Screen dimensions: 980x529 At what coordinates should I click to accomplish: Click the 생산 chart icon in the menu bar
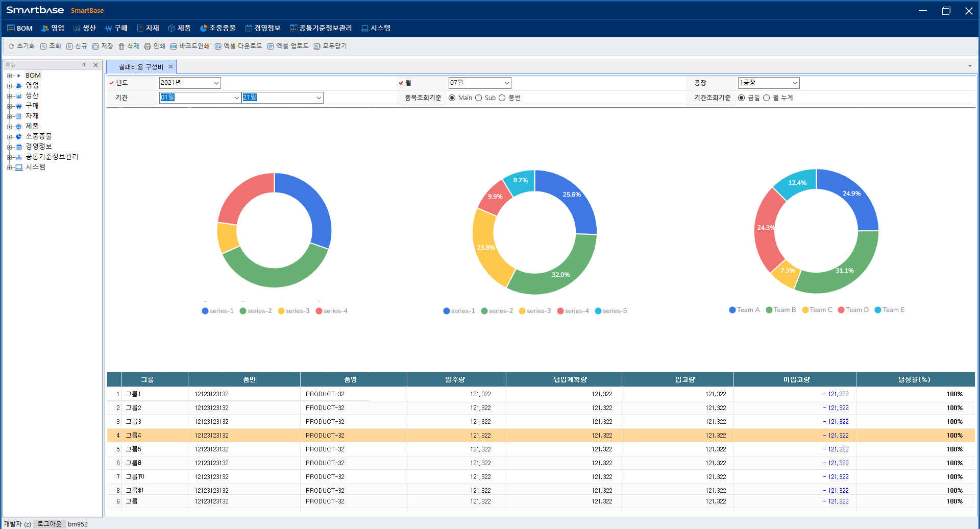pos(77,28)
